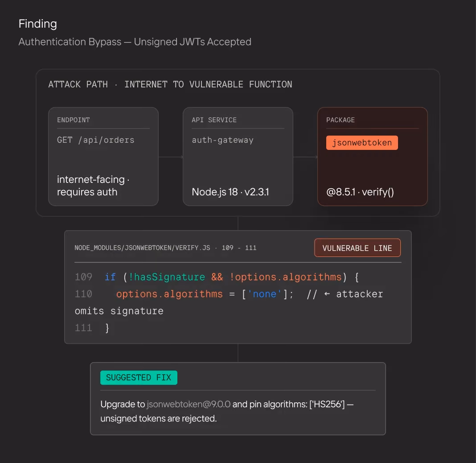Click 'unsigned tokens are rejected.' text
Screen dimensions: 476x463
pos(159,419)
